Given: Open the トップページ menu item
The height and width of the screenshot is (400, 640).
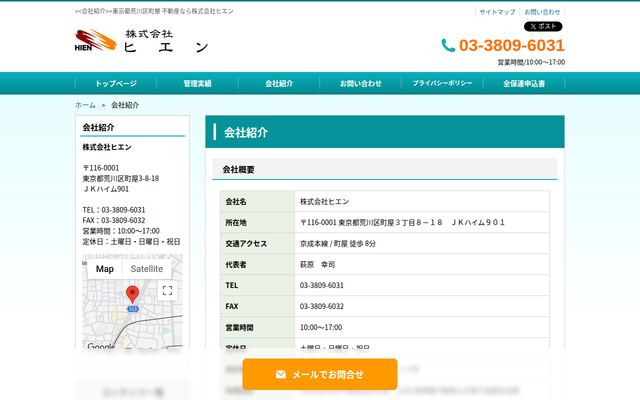Looking at the screenshot, I should pos(116,83).
